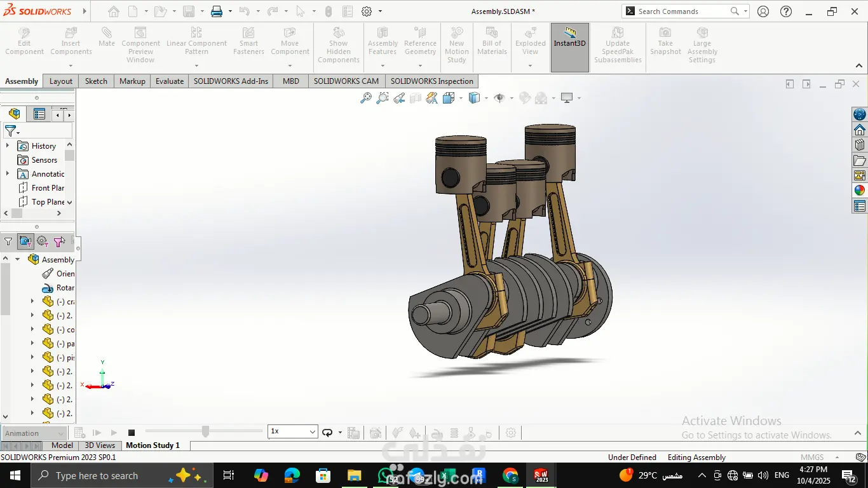Click the motion study timeline slider handle

pos(205,431)
